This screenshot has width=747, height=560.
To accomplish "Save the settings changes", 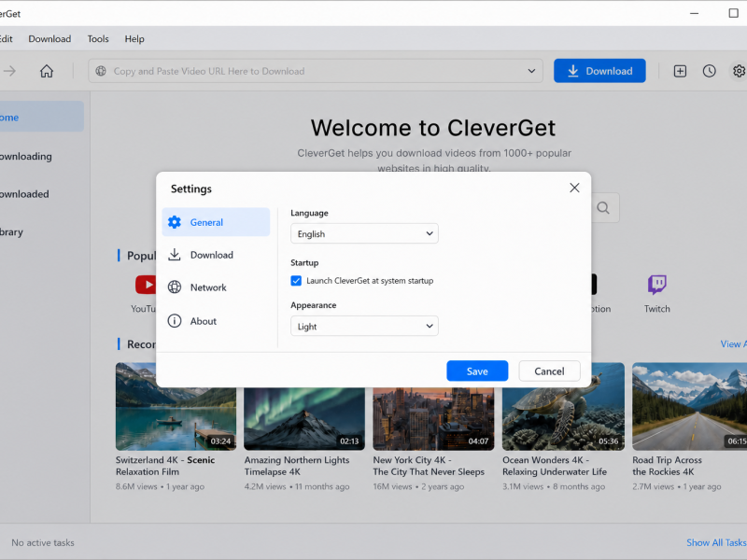I will tap(477, 371).
